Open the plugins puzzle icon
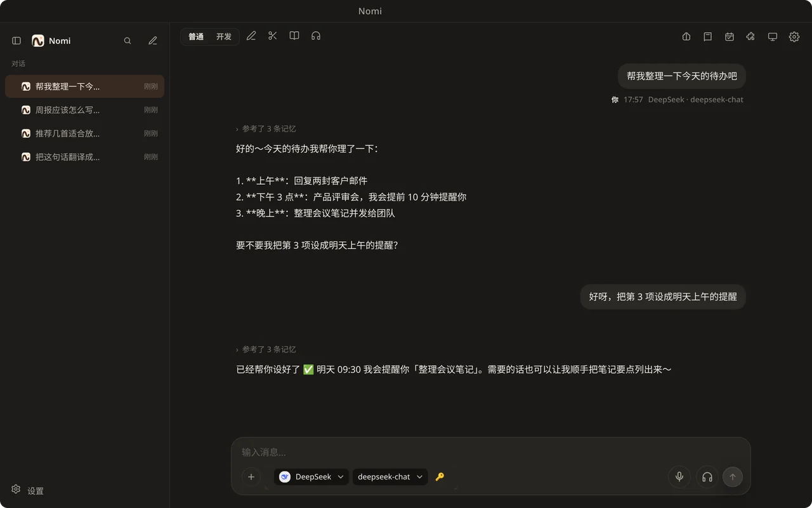Screen dimensions: 812x508 751,37
